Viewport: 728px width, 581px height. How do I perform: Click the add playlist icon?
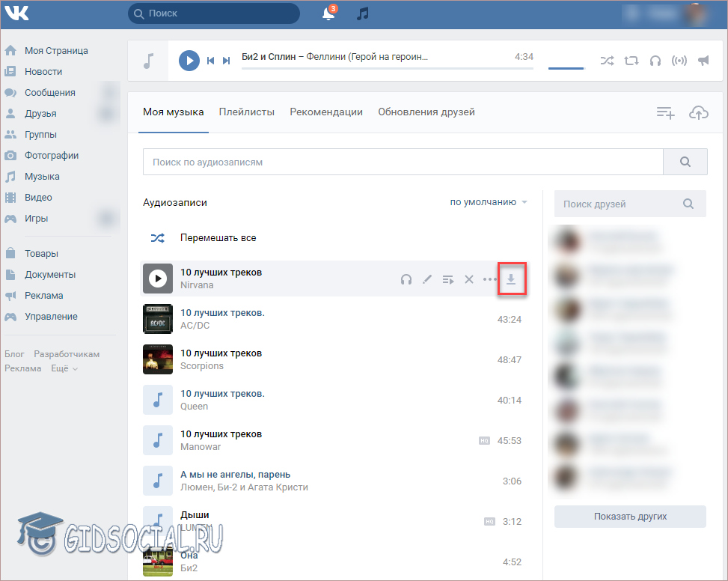(x=665, y=112)
